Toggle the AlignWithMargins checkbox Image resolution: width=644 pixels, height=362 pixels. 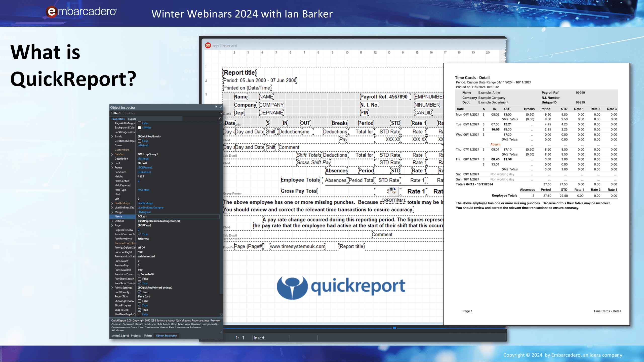[x=140, y=123]
